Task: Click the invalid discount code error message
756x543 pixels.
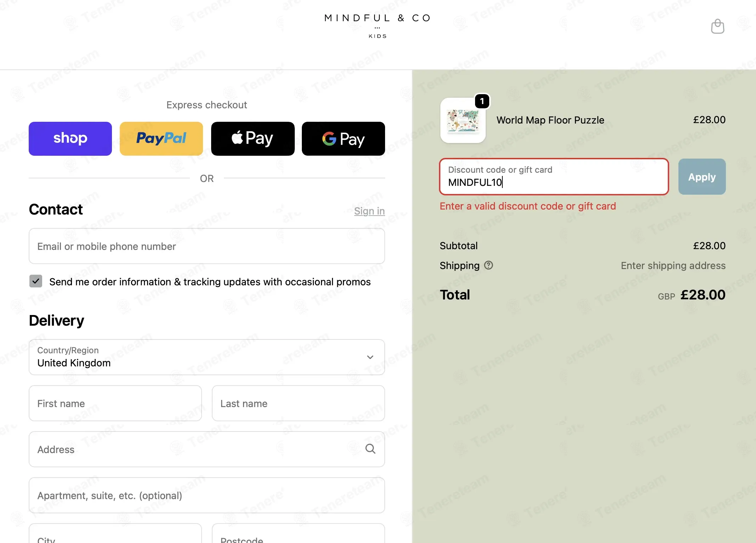Action: click(528, 206)
